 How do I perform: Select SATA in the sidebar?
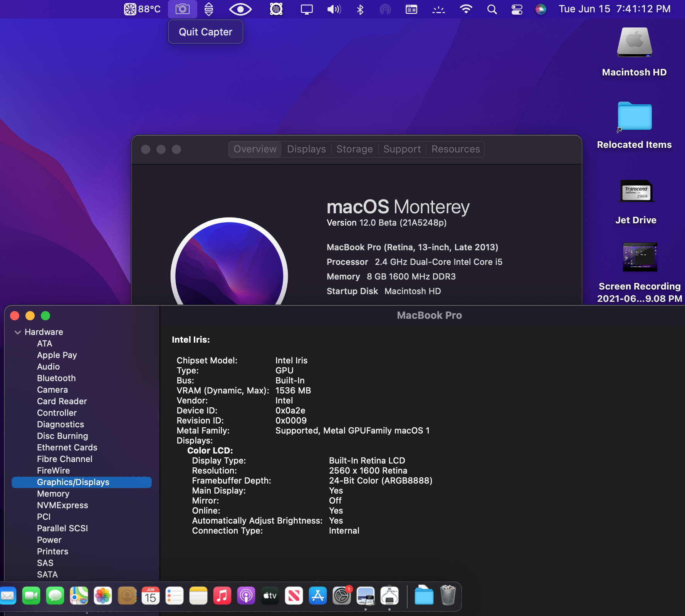pyautogui.click(x=47, y=574)
